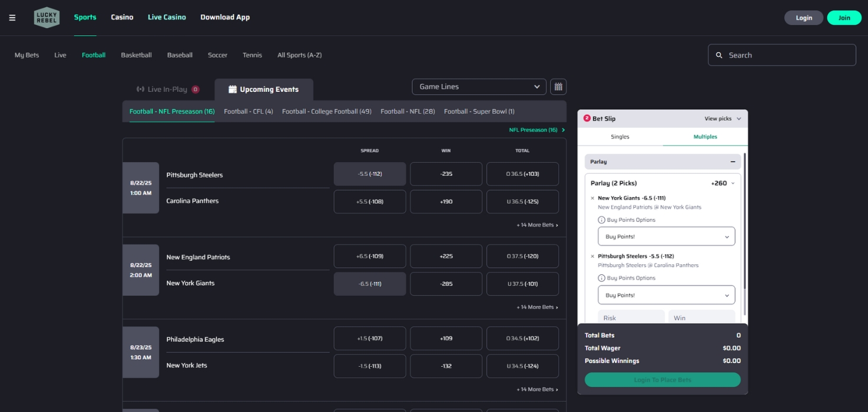Remove New York Giants pick from slip

(x=592, y=198)
